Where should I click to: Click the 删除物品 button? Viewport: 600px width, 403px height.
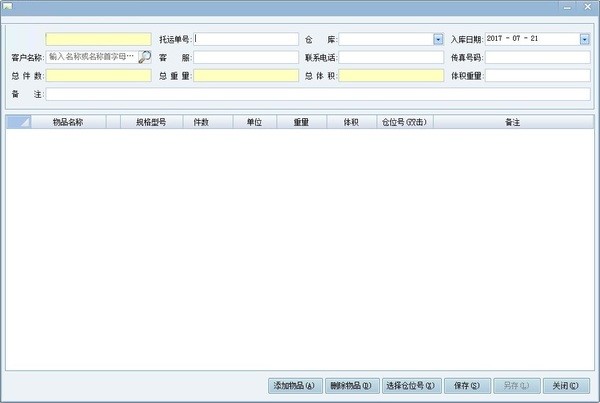(x=350, y=385)
